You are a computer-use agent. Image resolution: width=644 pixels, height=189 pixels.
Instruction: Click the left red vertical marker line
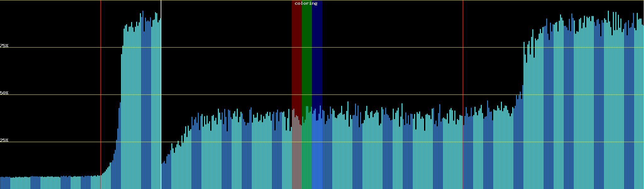101,79
